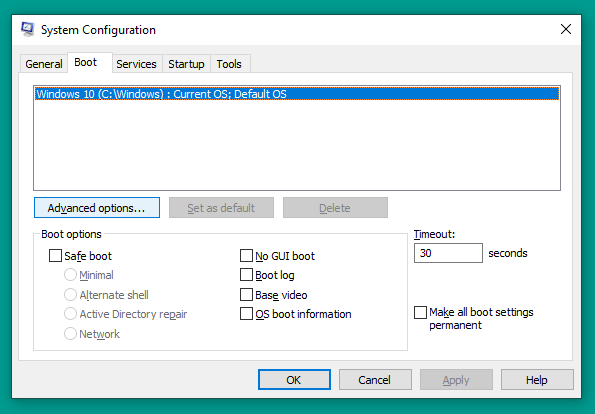595x414 pixels.
Task: Click the Timeout seconds input field
Action: coord(448,253)
